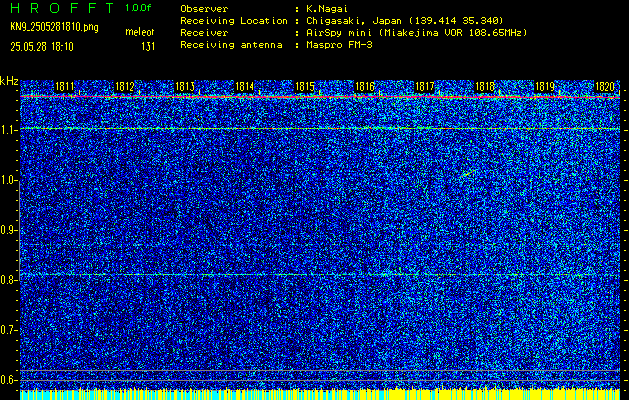Click time marker 1811
The width and height of the screenshot is (629, 400).
64,86
